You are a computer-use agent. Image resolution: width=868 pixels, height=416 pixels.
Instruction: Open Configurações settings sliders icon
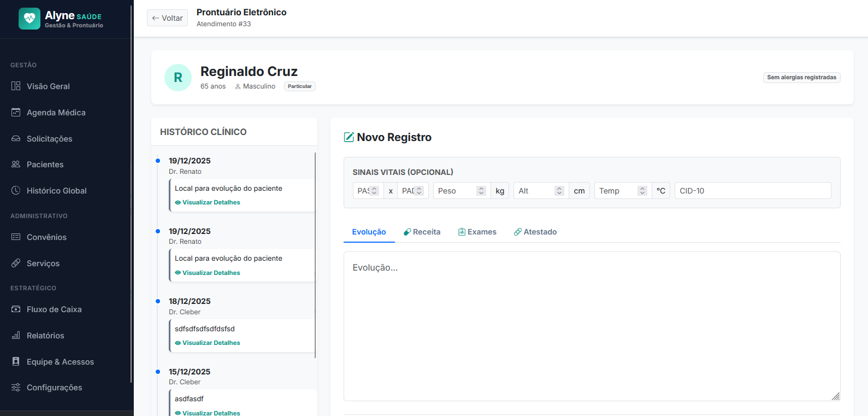(x=16, y=388)
